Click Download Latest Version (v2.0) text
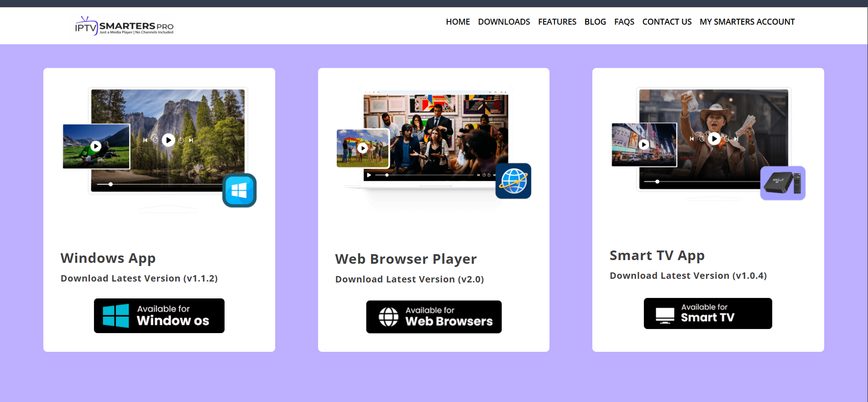Screen dimensions: 868x402 point(409,279)
